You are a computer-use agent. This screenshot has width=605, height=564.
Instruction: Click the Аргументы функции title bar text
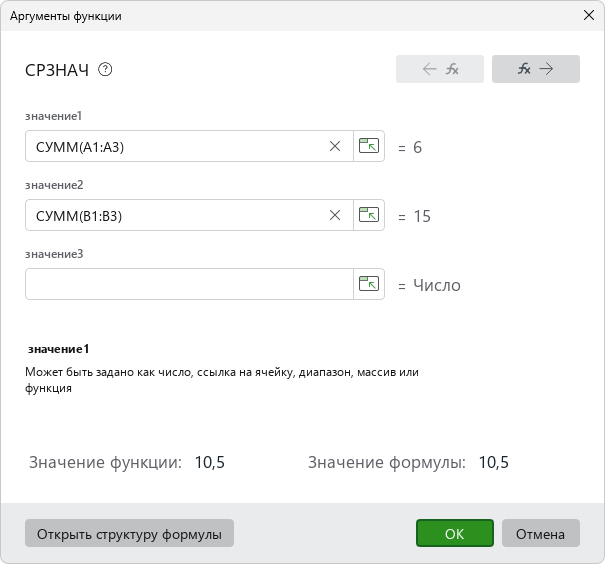coord(66,16)
